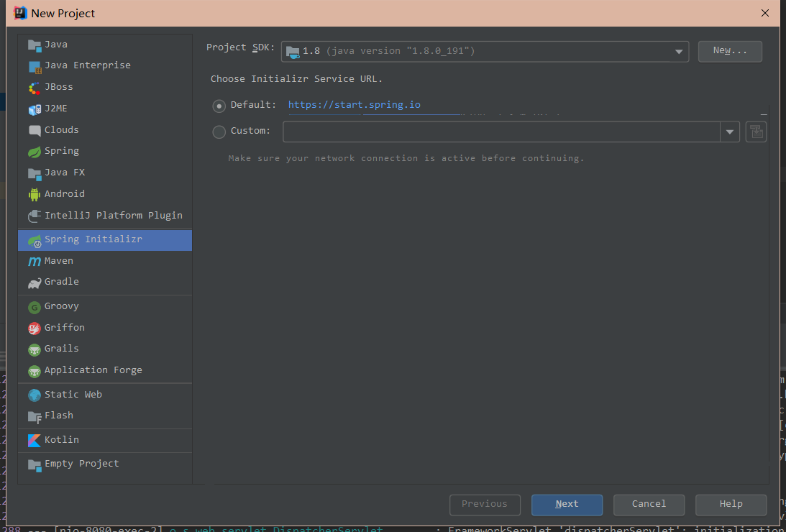Click the Spring Initializr list label
The width and height of the screenshot is (786, 532).
tap(93, 239)
